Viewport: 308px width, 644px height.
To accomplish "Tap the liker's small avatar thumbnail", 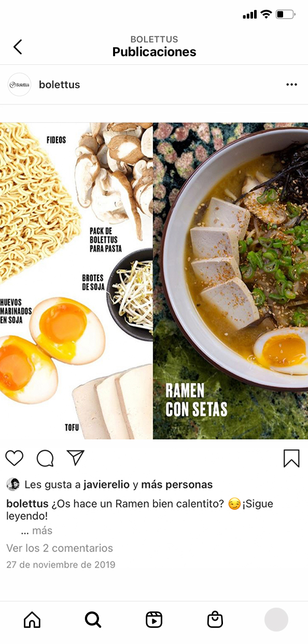I will click(13, 485).
